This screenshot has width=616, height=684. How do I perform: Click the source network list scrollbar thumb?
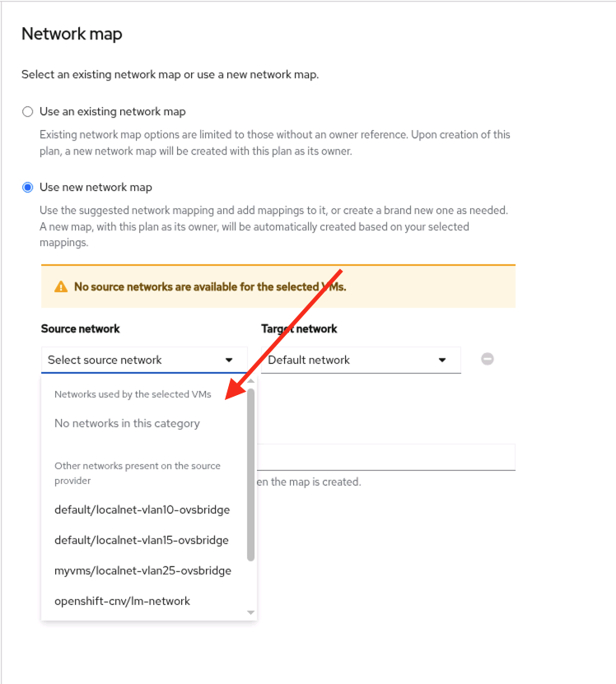pyautogui.click(x=251, y=473)
